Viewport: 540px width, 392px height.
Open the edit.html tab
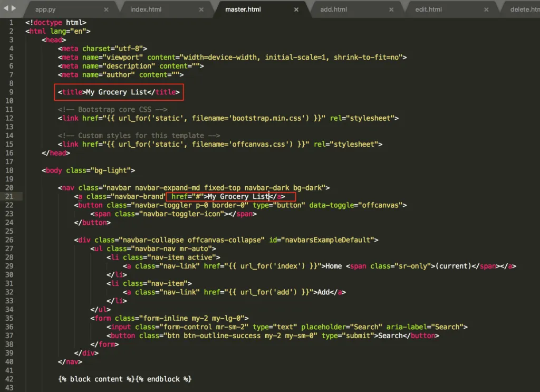pos(428,9)
